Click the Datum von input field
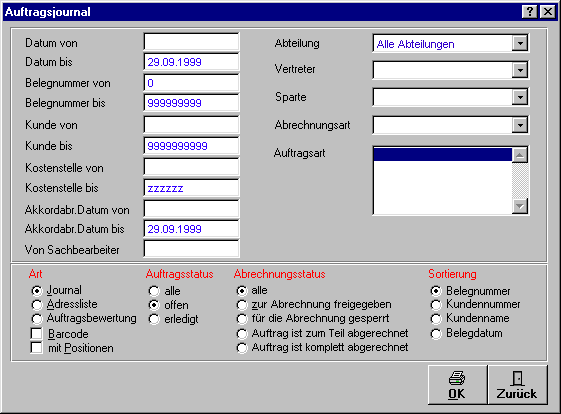Viewport: 561px width, 414px height. click(x=191, y=42)
